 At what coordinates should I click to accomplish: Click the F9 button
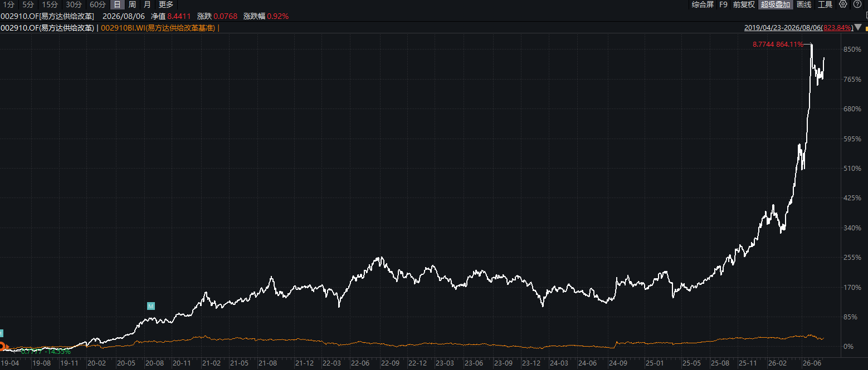[x=723, y=4]
